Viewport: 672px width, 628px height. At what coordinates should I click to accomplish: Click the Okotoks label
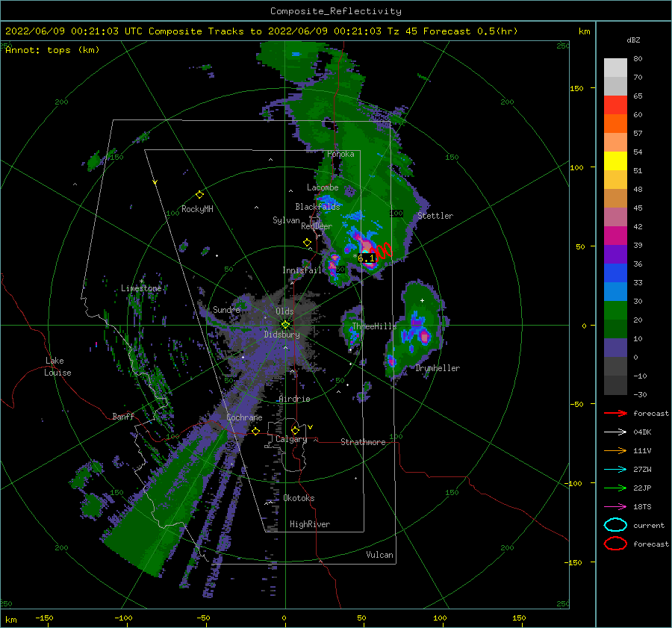299,498
